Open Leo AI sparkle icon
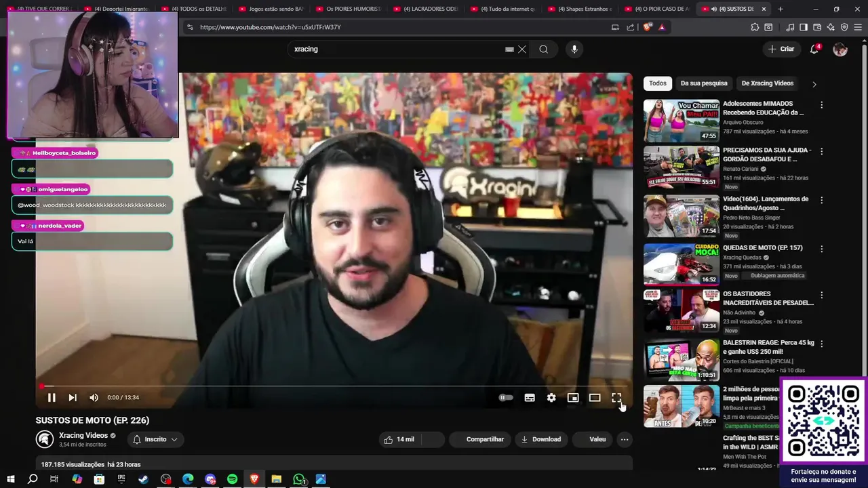Image resolution: width=868 pixels, height=488 pixels. coord(831,27)
